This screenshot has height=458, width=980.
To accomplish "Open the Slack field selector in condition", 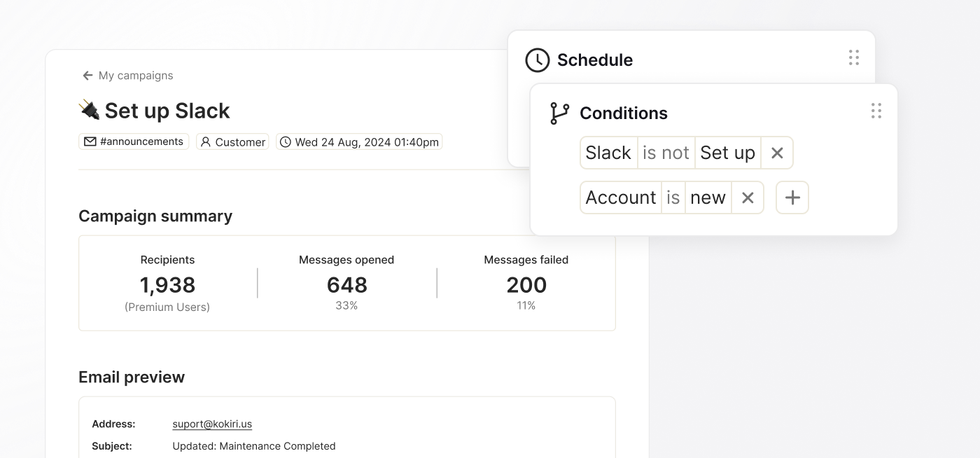I will pos(608,153).
